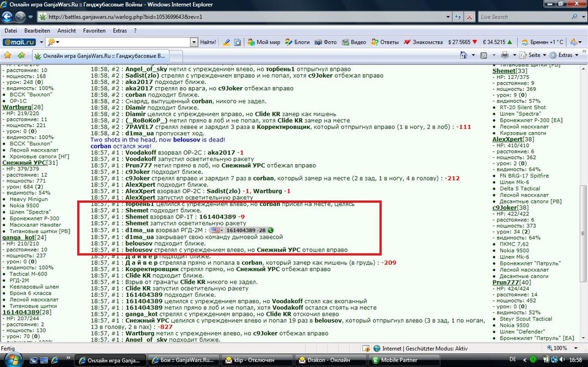588x367 pixels.
Task: Click the highlighter pencil toolbar icon
Action: (226, 42)
